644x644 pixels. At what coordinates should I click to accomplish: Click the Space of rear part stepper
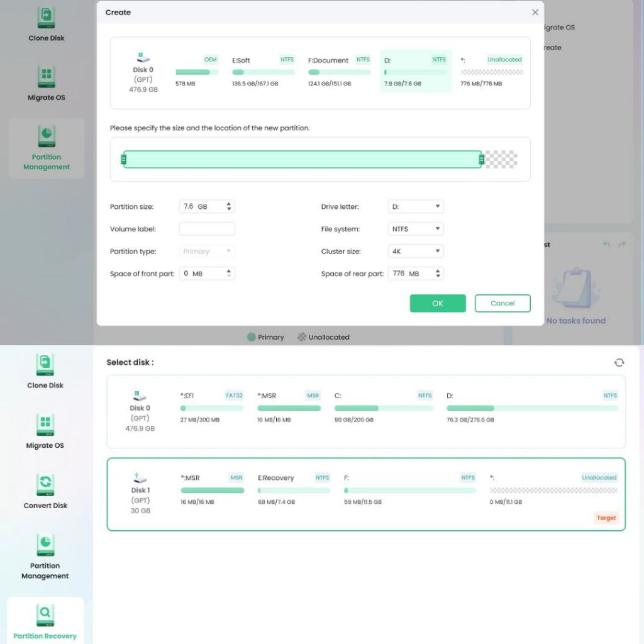point(438,274)
